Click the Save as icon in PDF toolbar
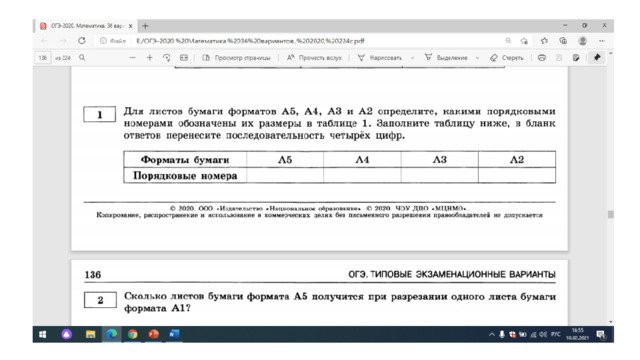640x360 pixels. click(x=576, y=58)
